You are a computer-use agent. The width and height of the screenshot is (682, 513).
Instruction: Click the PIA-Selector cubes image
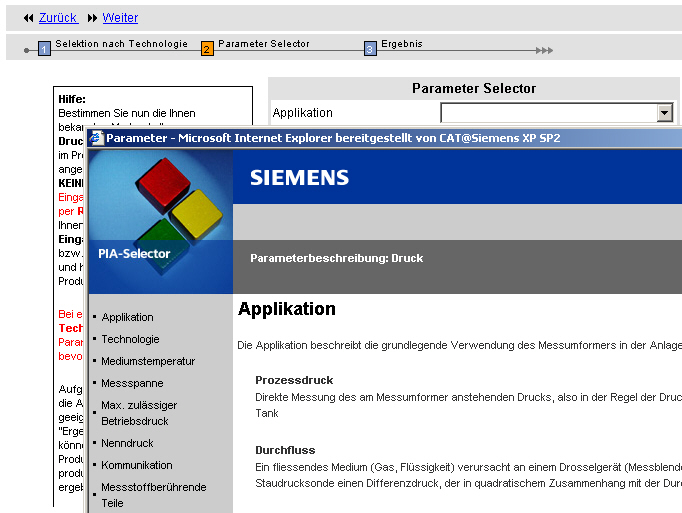(x=160, y=222)
